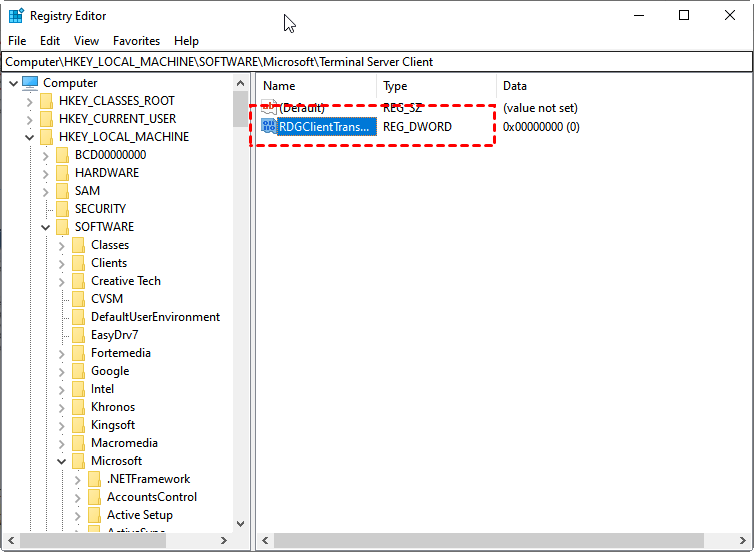Expand the Creative Tech key chevron
The image size is (754, 552).
tap(62, 281)
